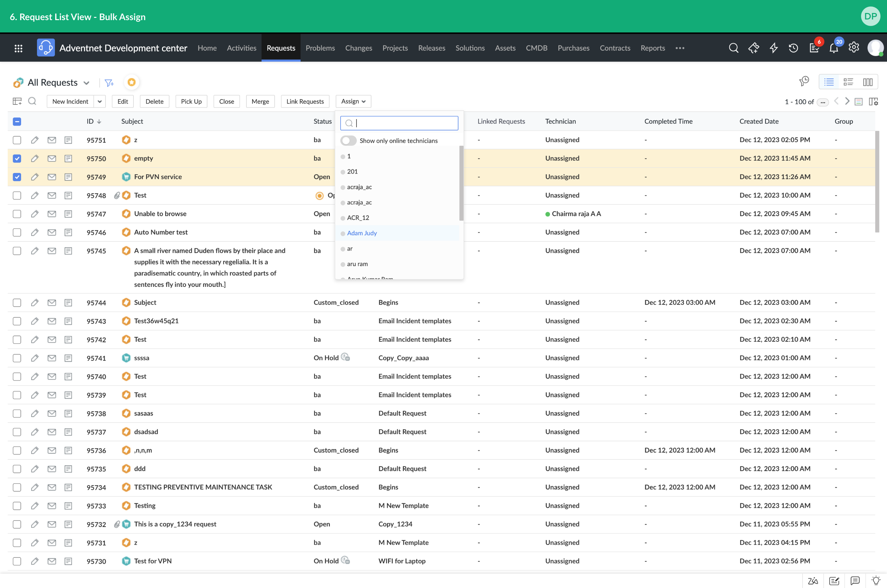Check the checkbox for request 95748
Screen dimensions: 887x588
pos(17,195)
